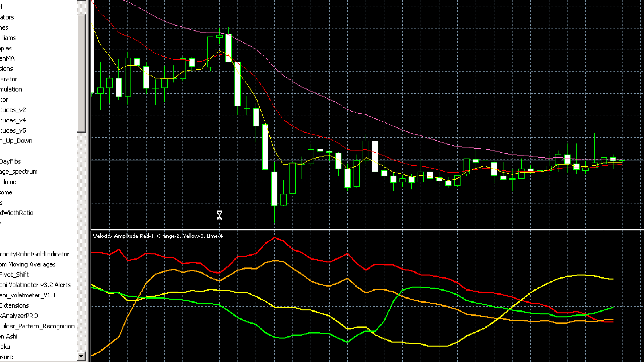Click the navigator vertical scrollbar thumb
The image size is (644, 362).
[x=81, y=73]
